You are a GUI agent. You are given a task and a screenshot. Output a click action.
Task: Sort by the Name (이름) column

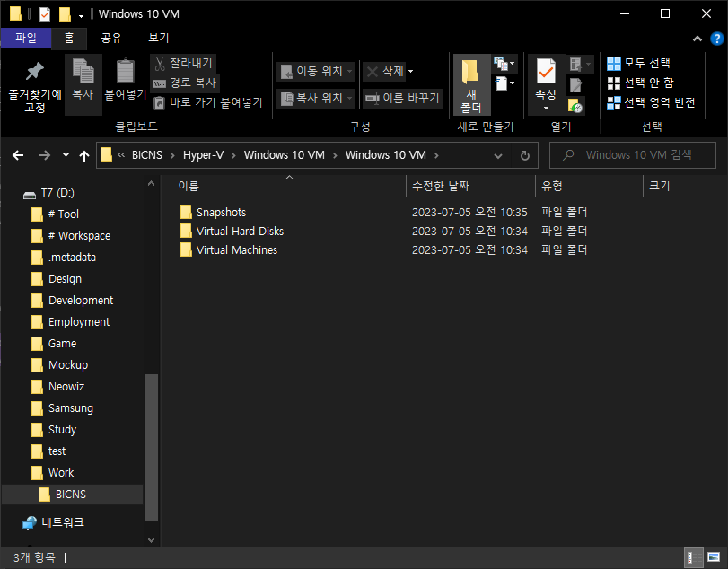(284, 186)
